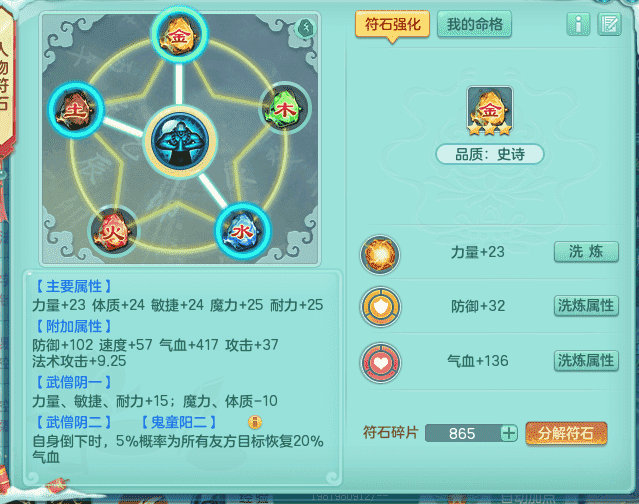Select the 水 (water) rune stone node
This screenshot has width=639, height=504.
point(242,231)
